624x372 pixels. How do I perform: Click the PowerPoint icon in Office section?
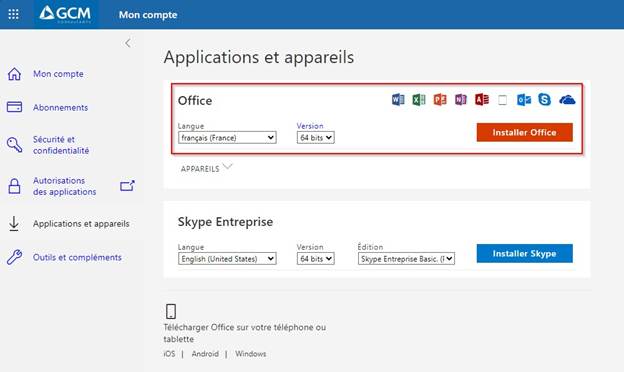[440, 99]
